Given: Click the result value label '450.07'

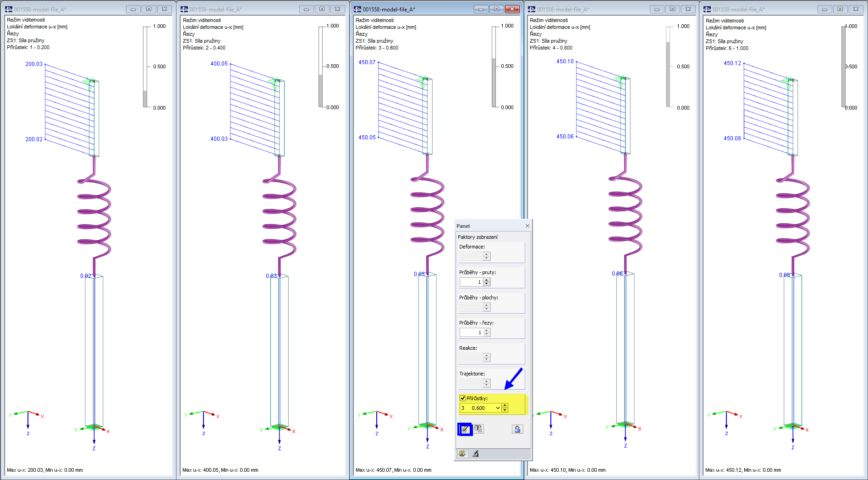Looking at the screenshot, I should [367, 62].
